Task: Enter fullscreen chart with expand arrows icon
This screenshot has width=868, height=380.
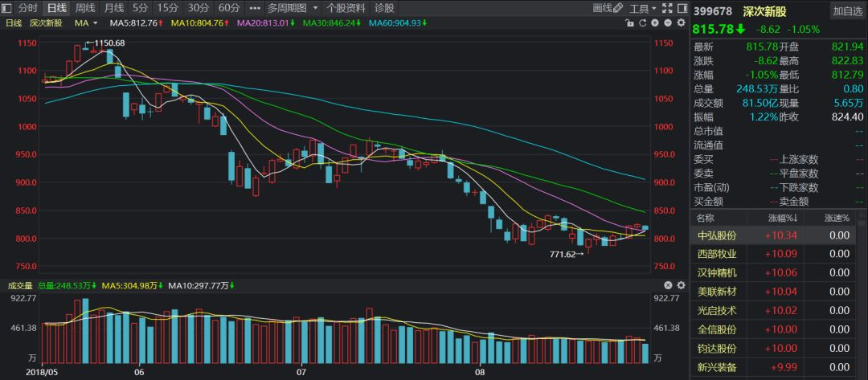Action: pyautogui.click(x=667, y=8)
